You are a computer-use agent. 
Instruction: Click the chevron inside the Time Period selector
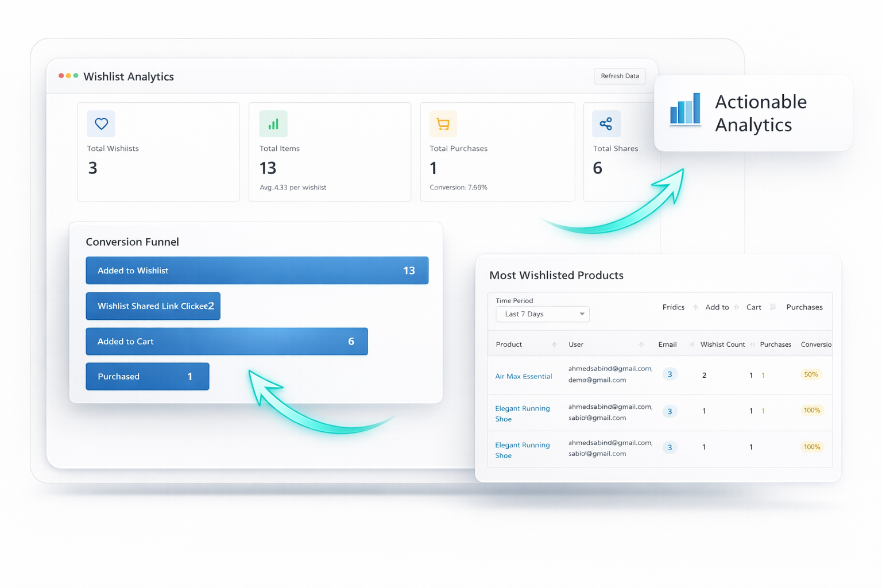(x=582, y=314)
